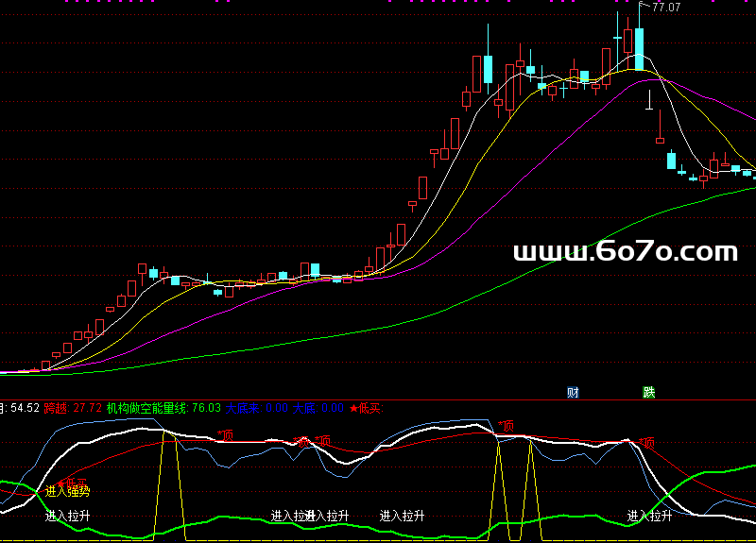Click the 大底来: 0.00 indicator label
The width and height of the screenshot is (756, 543).
(x=256, y=408)
